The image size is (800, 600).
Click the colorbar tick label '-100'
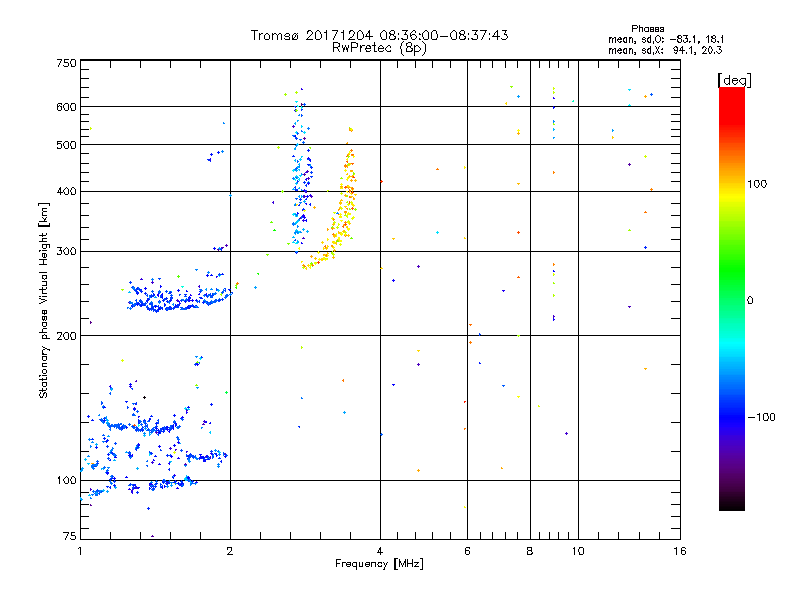[x=761, y=417]
